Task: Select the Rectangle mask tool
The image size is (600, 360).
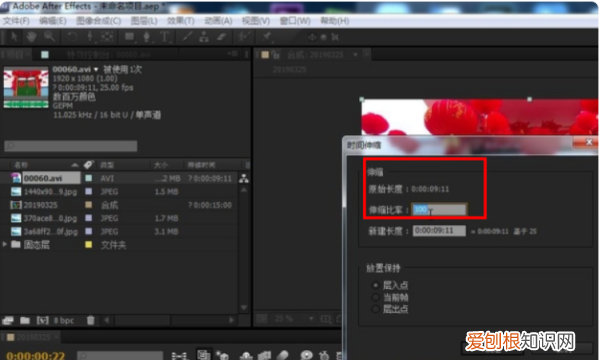Action: (x=129, y=37)
